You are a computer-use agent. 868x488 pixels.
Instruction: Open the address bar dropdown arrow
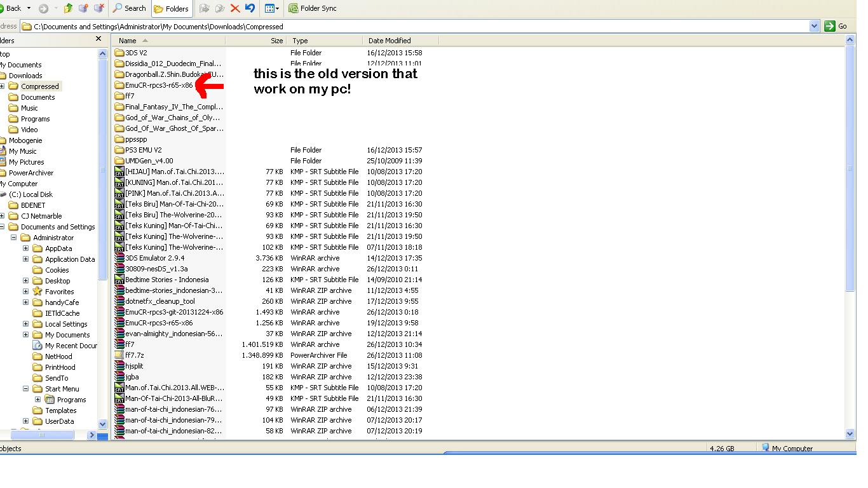814,26
